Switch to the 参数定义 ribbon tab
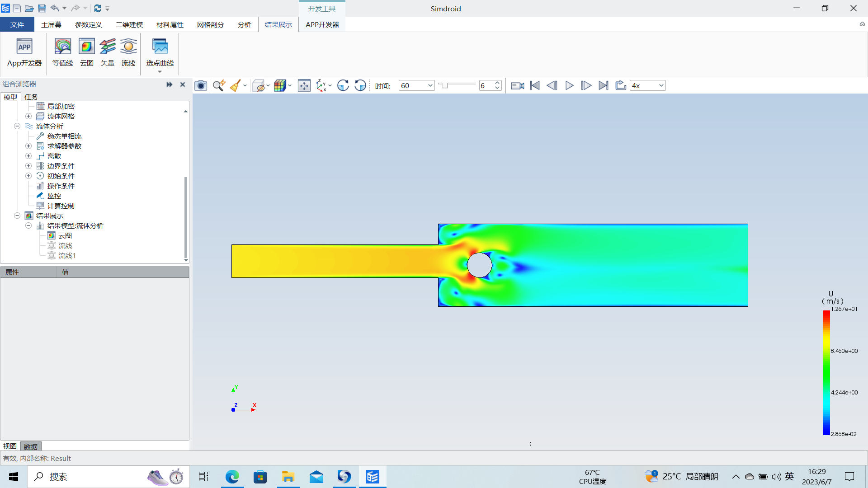The image size is (868, 488). [89, 24]
